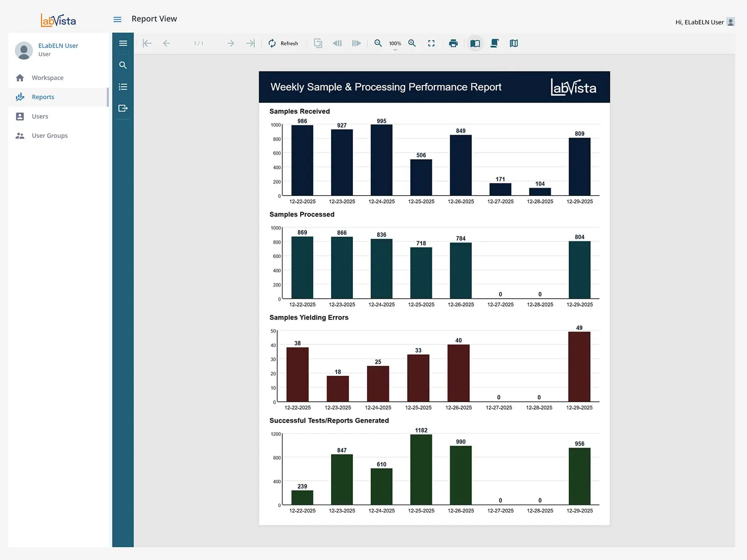Select the search icon in report sidebar

[x=123, y=65]
